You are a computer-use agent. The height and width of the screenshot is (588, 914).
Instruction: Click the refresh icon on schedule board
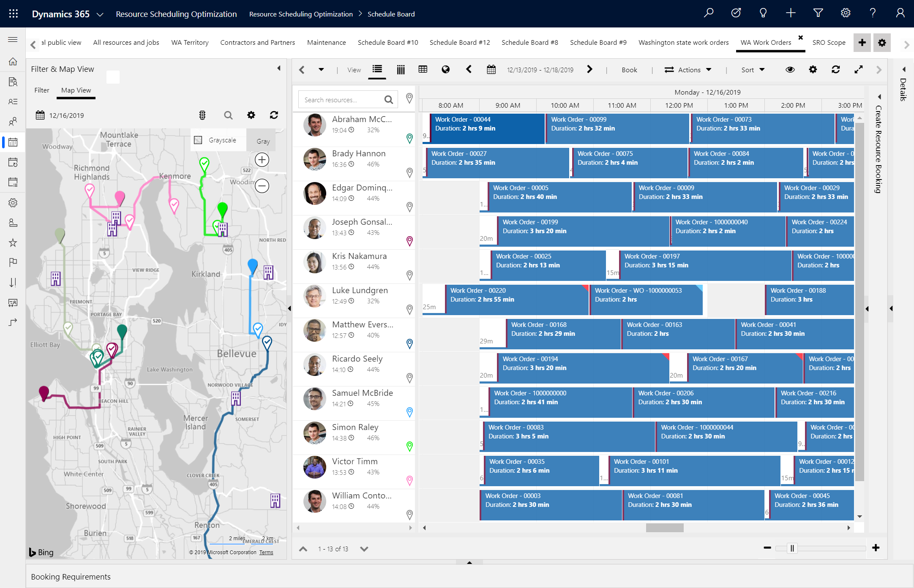coord(837,69)
